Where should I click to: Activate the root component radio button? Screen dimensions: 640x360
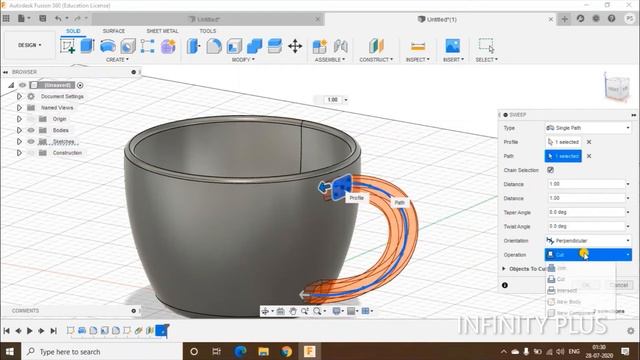(80, 85)
